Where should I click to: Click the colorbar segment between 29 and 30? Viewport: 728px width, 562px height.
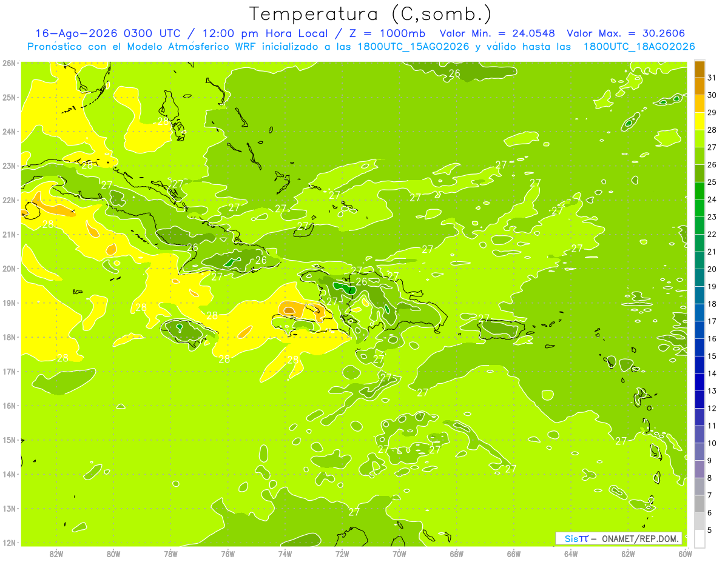click(699, 104)
